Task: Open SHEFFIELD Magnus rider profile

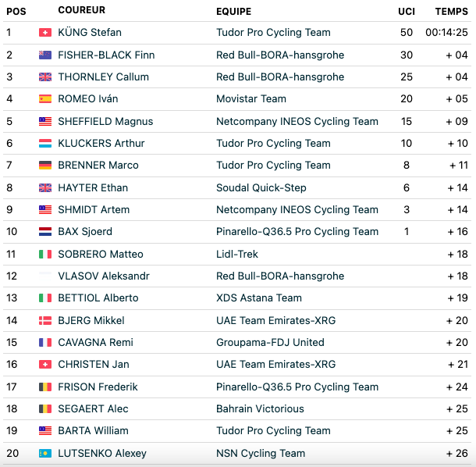Action: [105, 121]
